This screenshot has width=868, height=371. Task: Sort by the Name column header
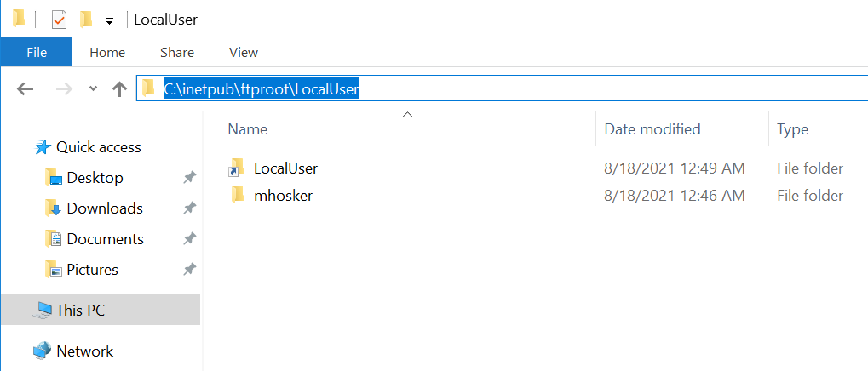[247, 129]
